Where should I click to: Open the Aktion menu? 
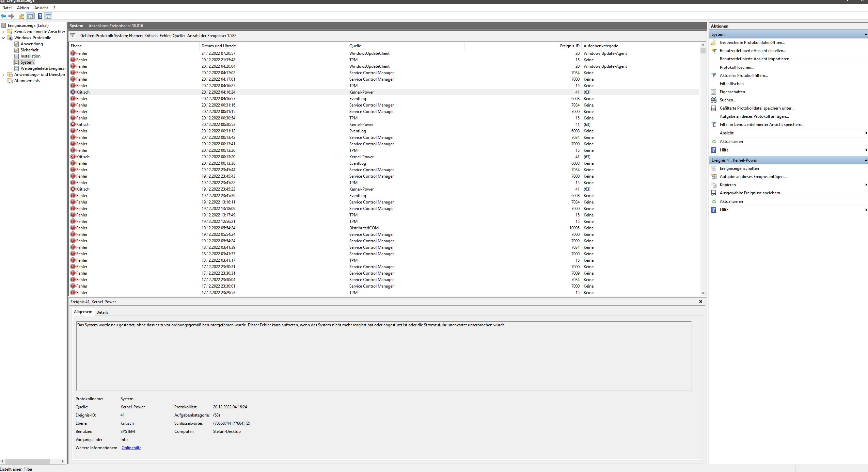[x=23, y=7]
